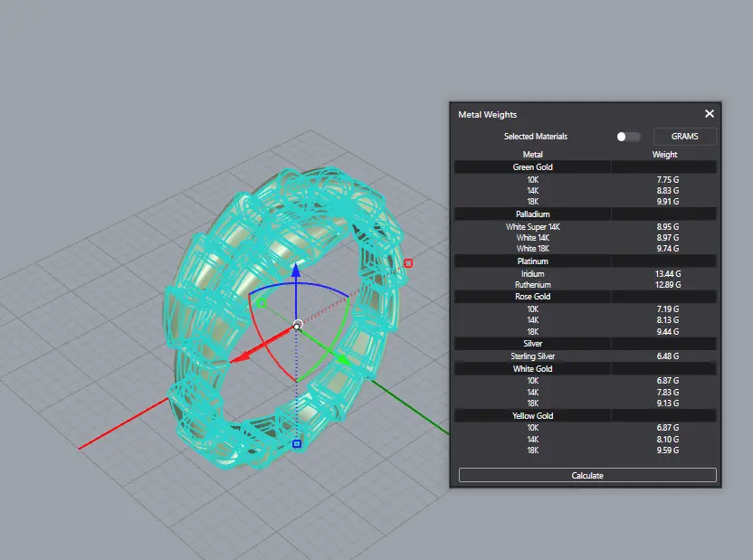Click the red X-axis move arrow
753x560 pixels.
click(x=235, y=358)
